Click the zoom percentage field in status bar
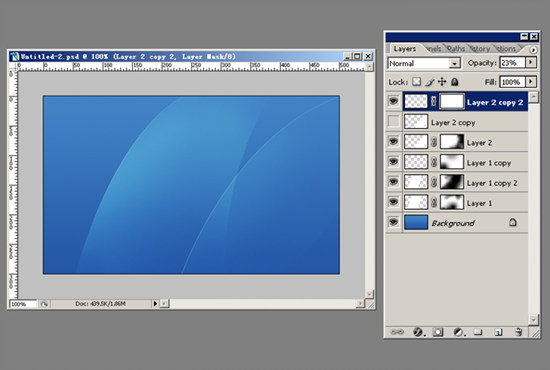Viewport: 550px width, 370px height. pyautogui.click(x=23, y=304)
